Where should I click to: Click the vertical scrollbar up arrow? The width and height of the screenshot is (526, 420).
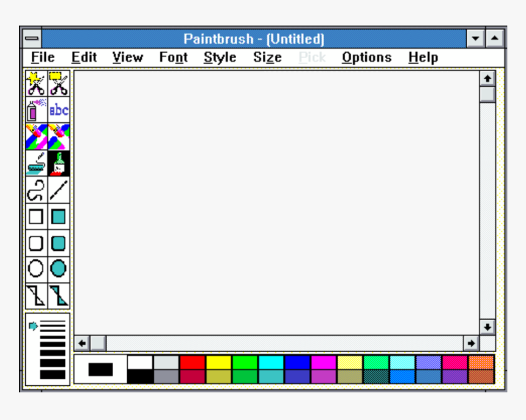pos(487,79)
